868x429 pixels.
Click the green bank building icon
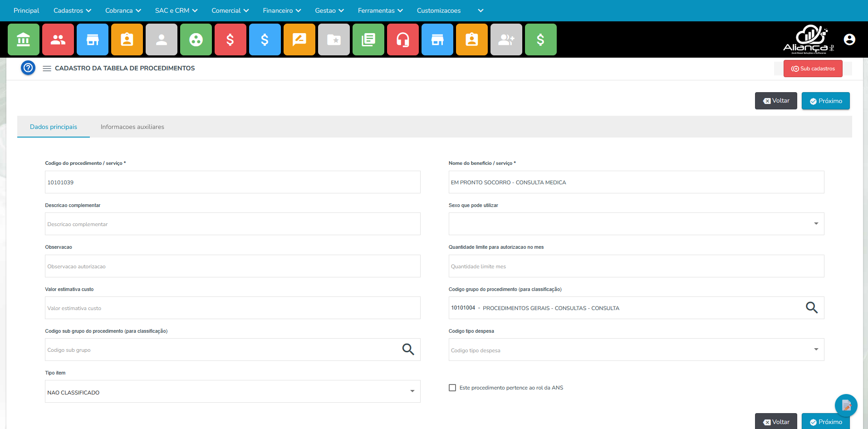(24, 40)
